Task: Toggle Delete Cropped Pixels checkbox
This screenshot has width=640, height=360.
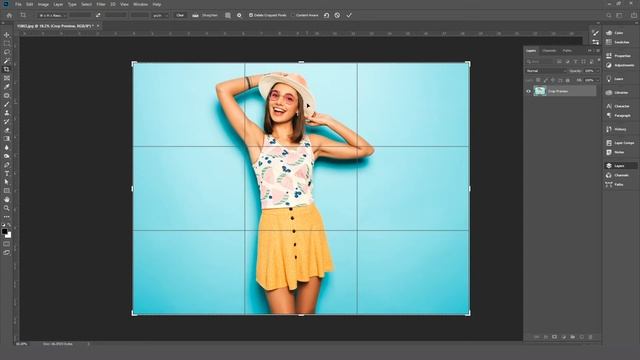Action: point(251,15)
